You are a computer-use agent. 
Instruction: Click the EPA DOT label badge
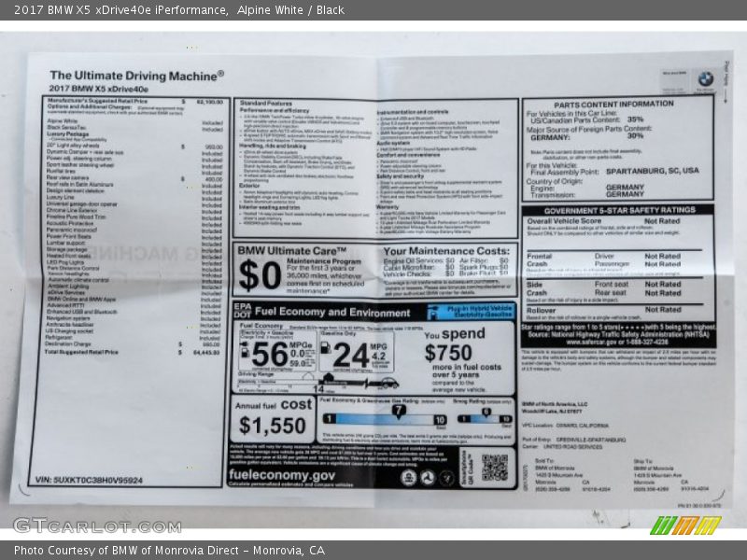click(243, 311)
